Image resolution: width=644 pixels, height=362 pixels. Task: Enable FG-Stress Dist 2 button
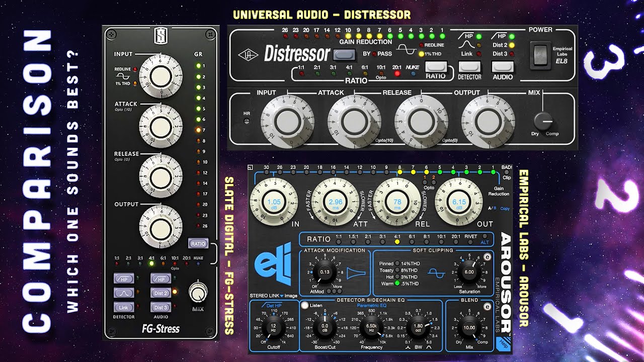click(161, 293)
